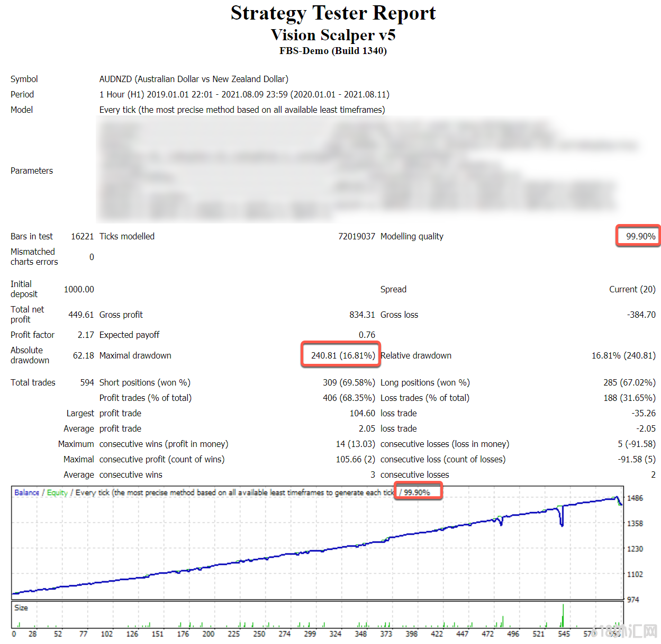The image size is (661, 644).
Task: Select the AUDNZD symbol description
Action: (x=194, y=79)
